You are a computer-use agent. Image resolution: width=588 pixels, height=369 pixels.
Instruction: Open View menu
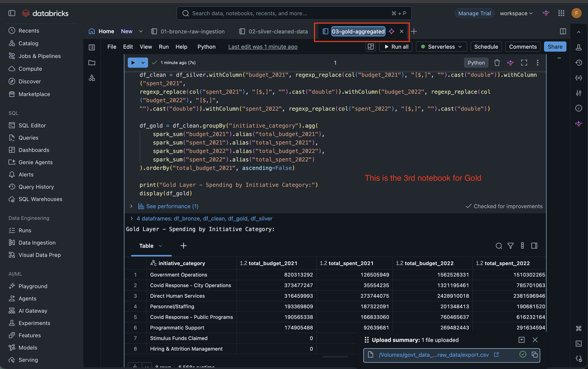point(146,47)
